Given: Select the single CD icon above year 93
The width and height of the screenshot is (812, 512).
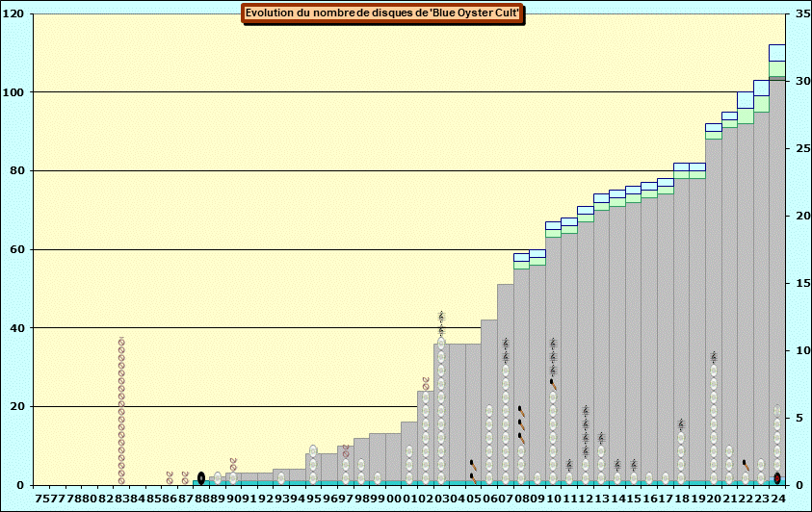Looking at the screenshot, I should (280, 478).
